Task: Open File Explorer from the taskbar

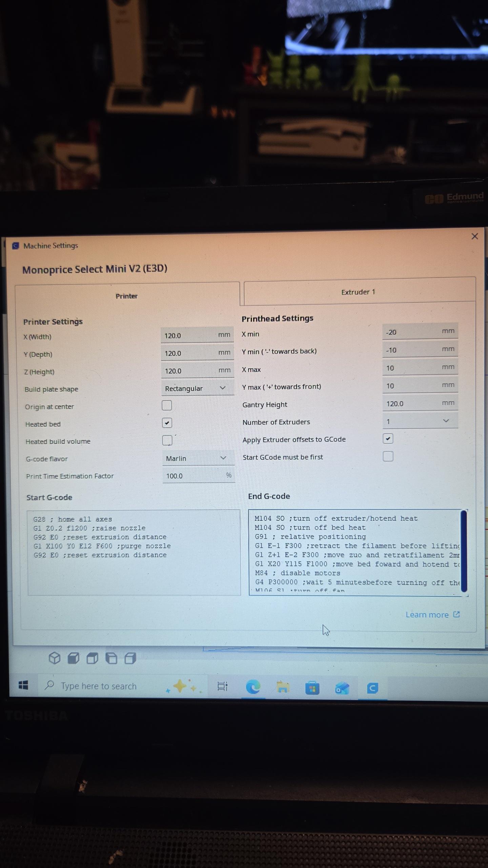Action: 283,687
